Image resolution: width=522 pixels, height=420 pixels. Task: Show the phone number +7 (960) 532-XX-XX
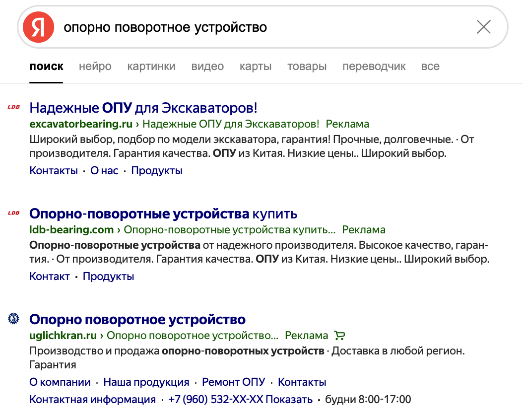240,399
